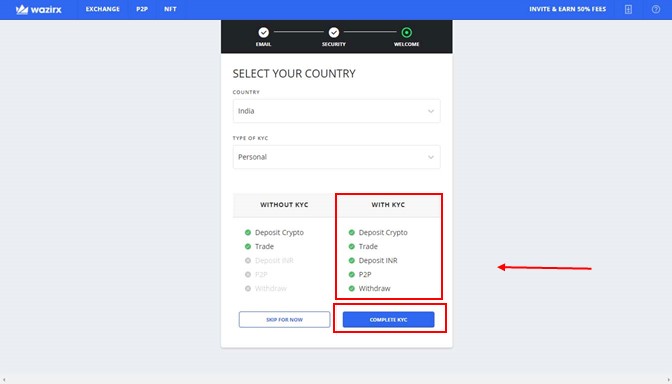Viewport: 672px width, 384px height.
Task: Select the Without KYC column header
Action: point(284,205)
